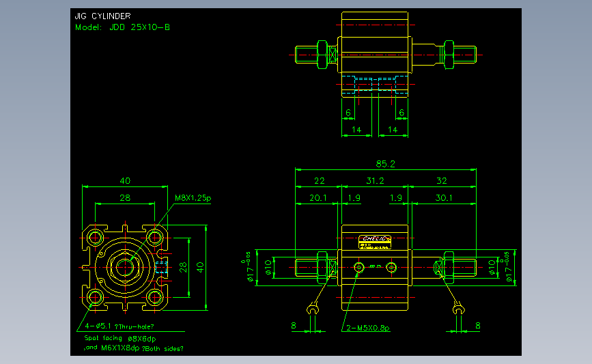Select the right 6 dimension in top view
The image size is (592, 364).
click(x=401, y=113)
